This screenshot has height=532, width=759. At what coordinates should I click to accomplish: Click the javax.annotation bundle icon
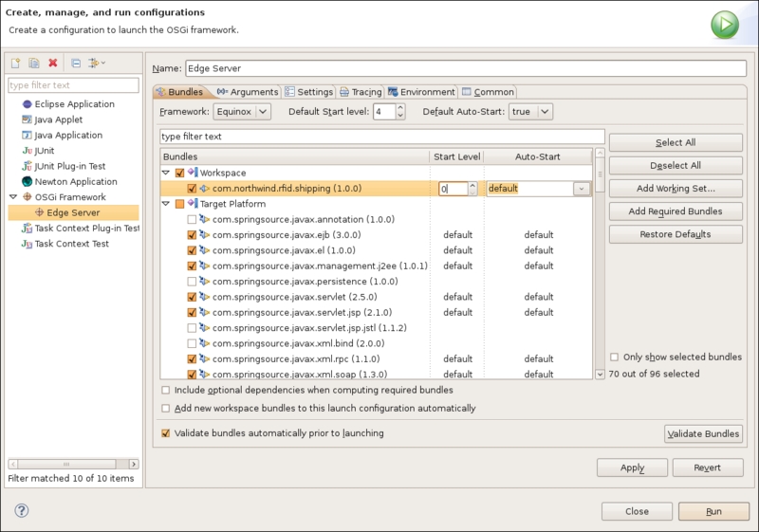coord(205,219)
